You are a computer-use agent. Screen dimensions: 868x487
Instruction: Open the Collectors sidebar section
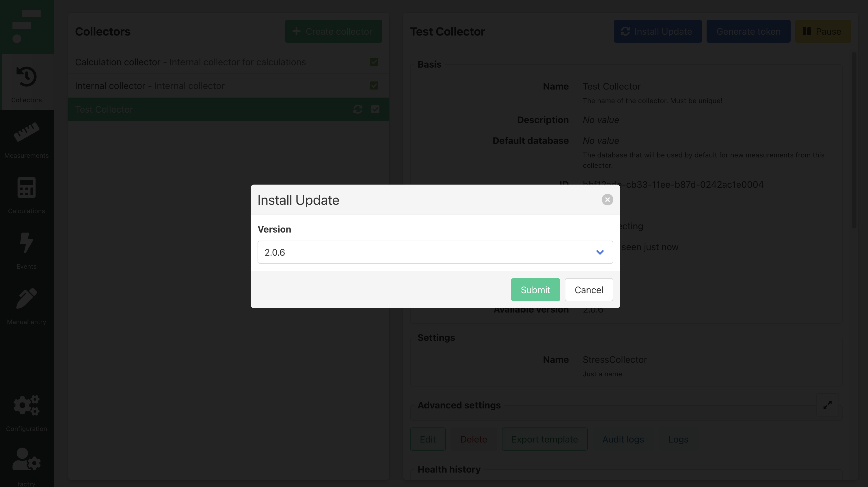tap(27, 82)
